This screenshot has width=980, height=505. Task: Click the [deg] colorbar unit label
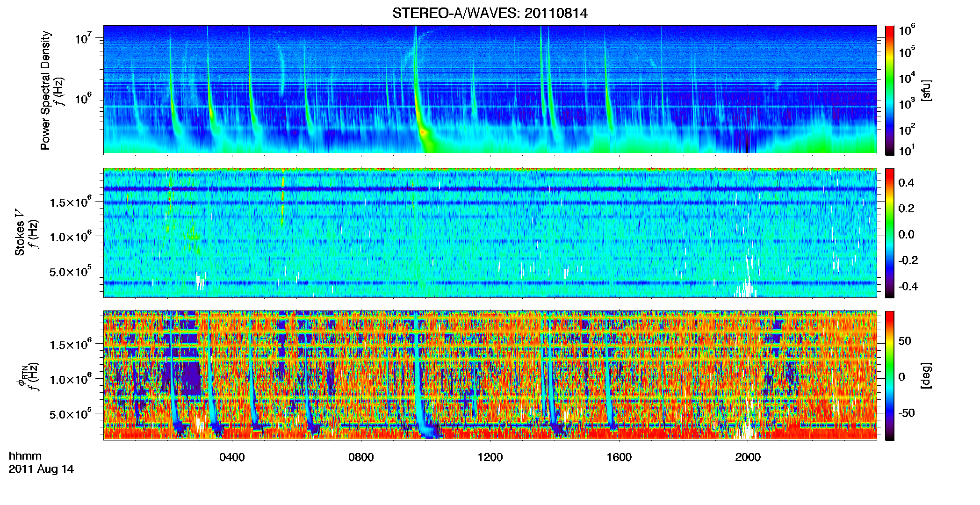926,375
